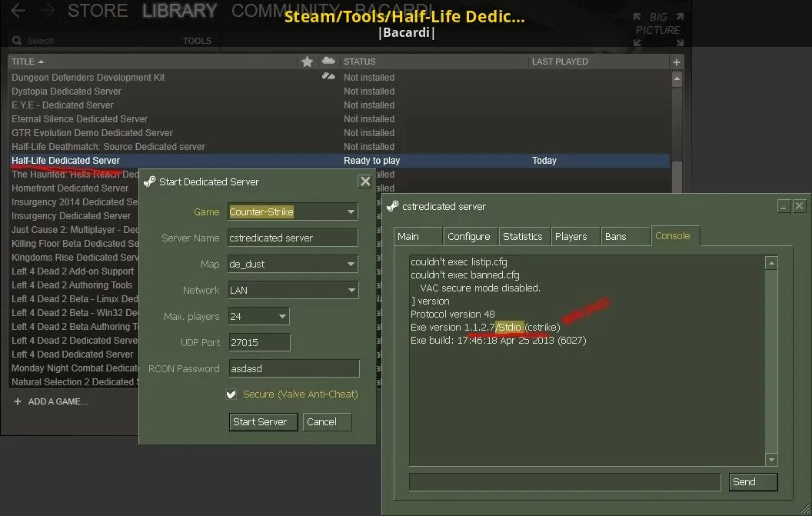
Task: Click the STATUS column header
Action: tap(360, 62)
